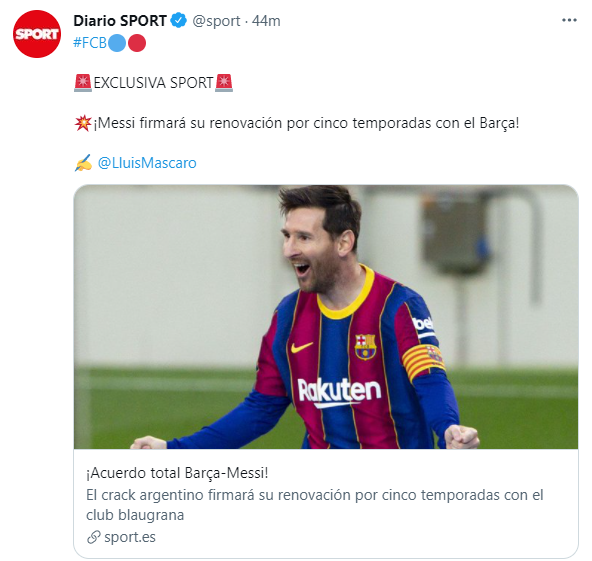Click the Diario SPORT red profile avatar
The width and height of the screenshot is (592, 561).
(x=37, y=34)
